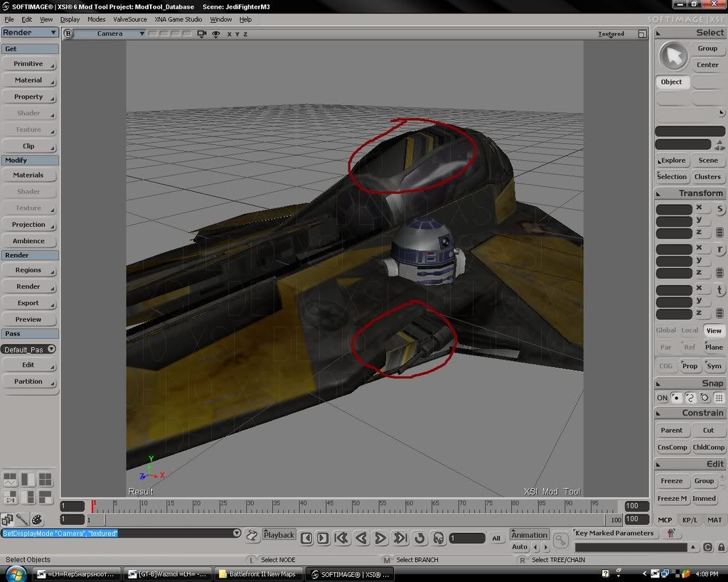Image resolution: width=728 pixels, height=582 pixels.
Task: Step to next frame
Action: (323, 539)
